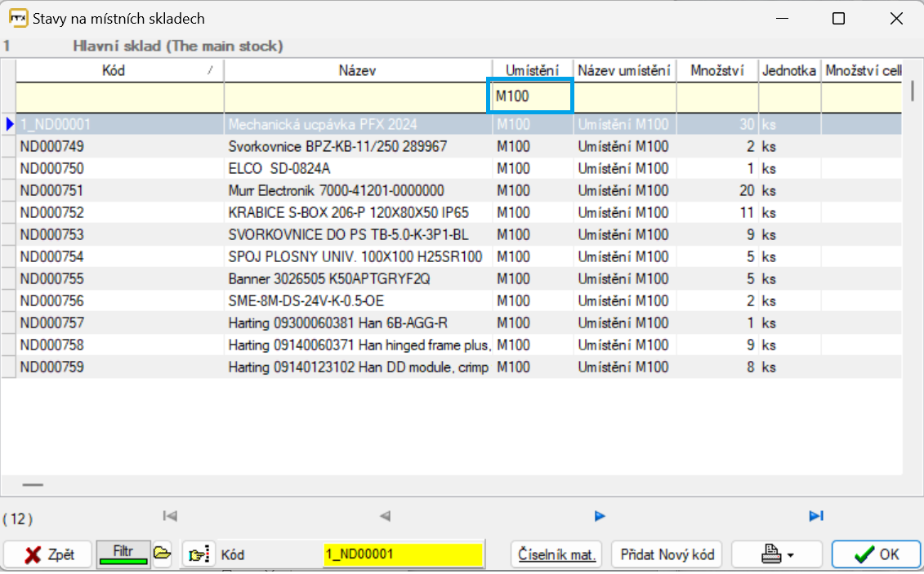Select row ND000758
This screenshot has width=924, height=574.
[x=458, y=345]
